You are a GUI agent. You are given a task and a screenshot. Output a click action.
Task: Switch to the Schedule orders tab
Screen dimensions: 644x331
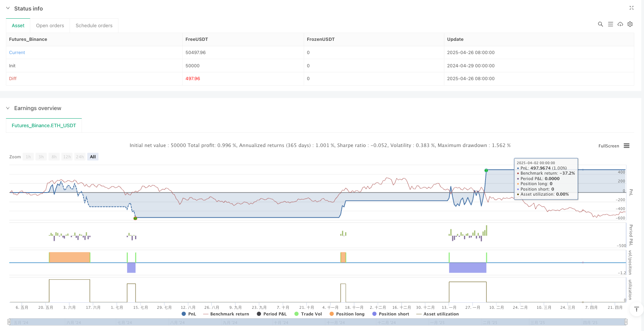[94, 26]
